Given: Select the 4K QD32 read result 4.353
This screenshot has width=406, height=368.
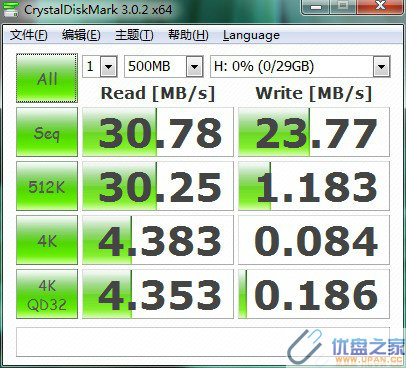Looking at the screenshot, I should (x=158, y=294).
